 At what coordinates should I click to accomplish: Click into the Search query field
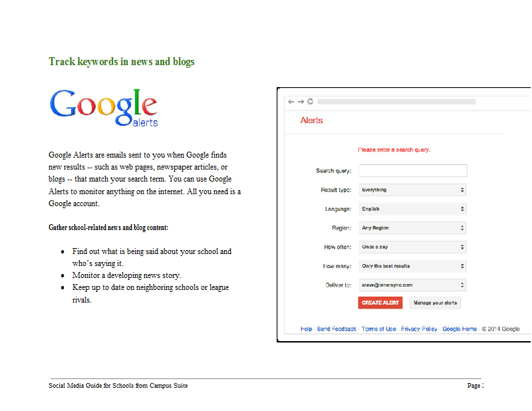point(413,170)
